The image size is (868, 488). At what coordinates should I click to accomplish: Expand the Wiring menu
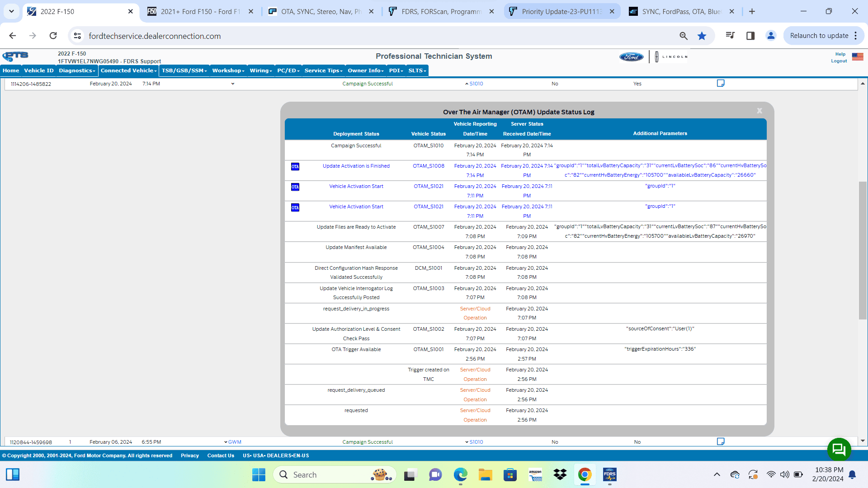coord(261,70)
